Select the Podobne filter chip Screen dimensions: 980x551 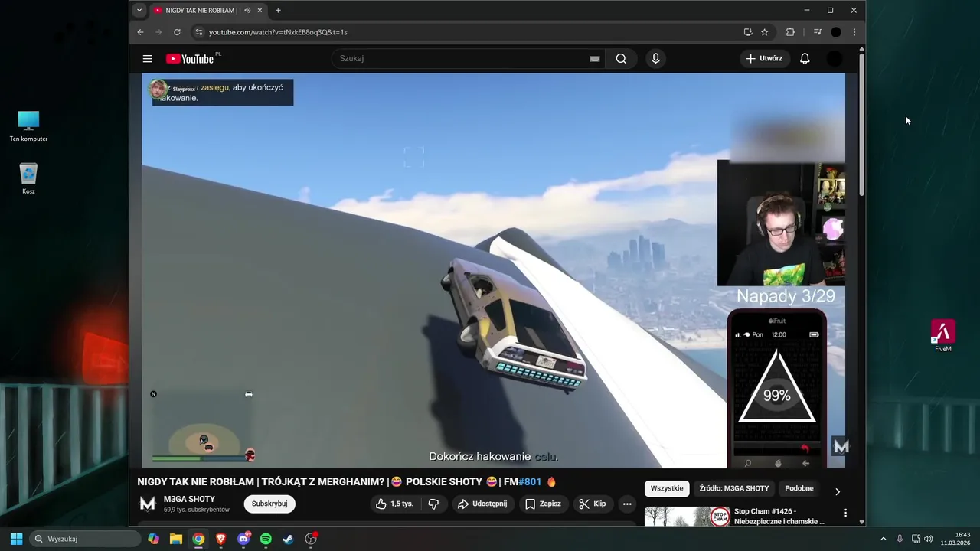pos(799,488)
